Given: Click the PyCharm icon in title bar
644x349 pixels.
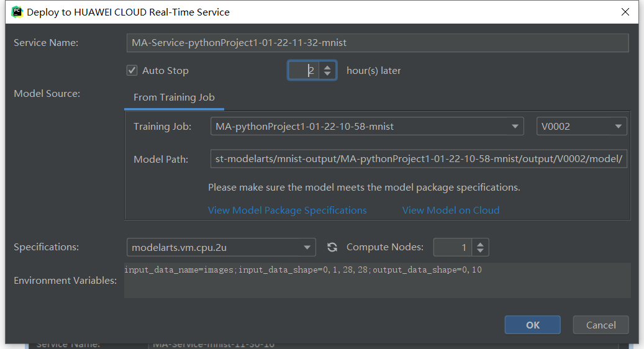Looking at the screenshot, I should tap(17, 12).
